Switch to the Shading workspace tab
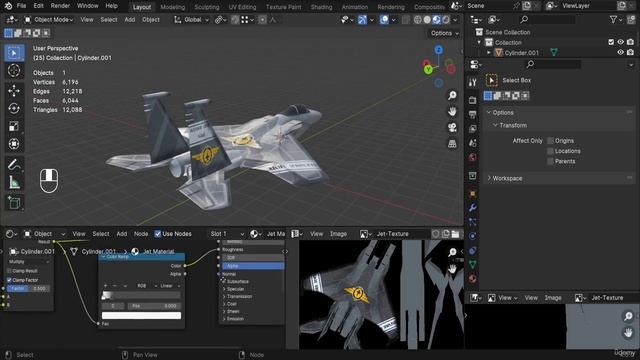 [x=321, y=7]
